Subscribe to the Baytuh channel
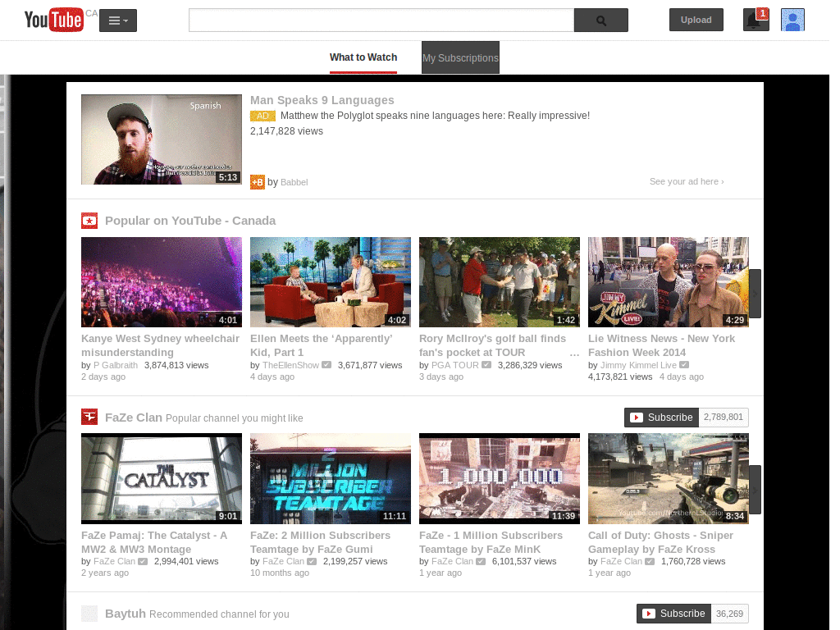840x630 pixels. [674, 614]
